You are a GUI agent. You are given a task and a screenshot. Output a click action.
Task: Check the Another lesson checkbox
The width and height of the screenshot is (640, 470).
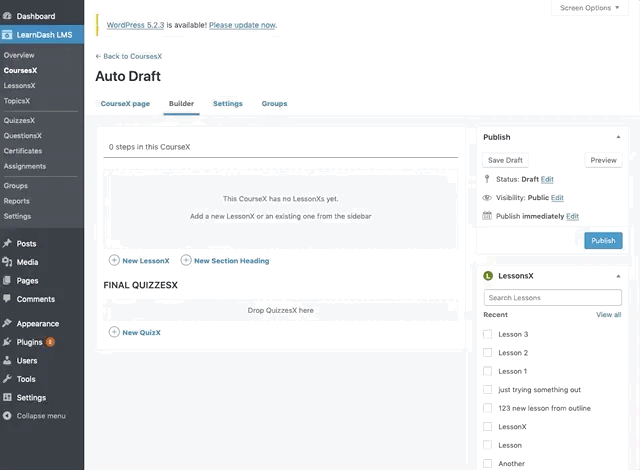point(487,463)
